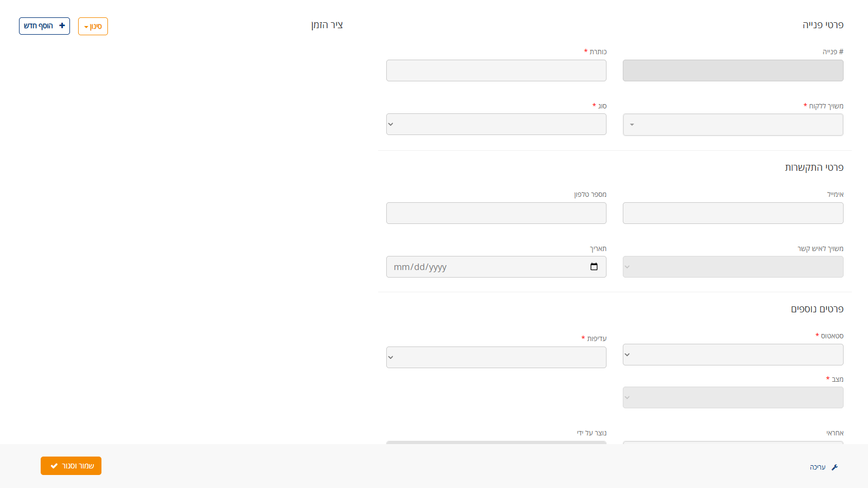Expand the משויך לאיש קשר dropdown

tap(732, 267)
